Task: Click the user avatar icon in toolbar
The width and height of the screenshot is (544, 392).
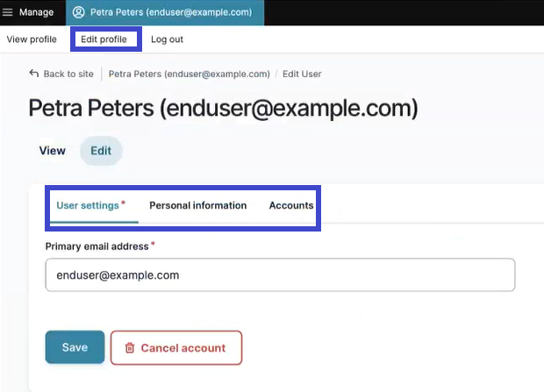Action: (x=79, y=12)
